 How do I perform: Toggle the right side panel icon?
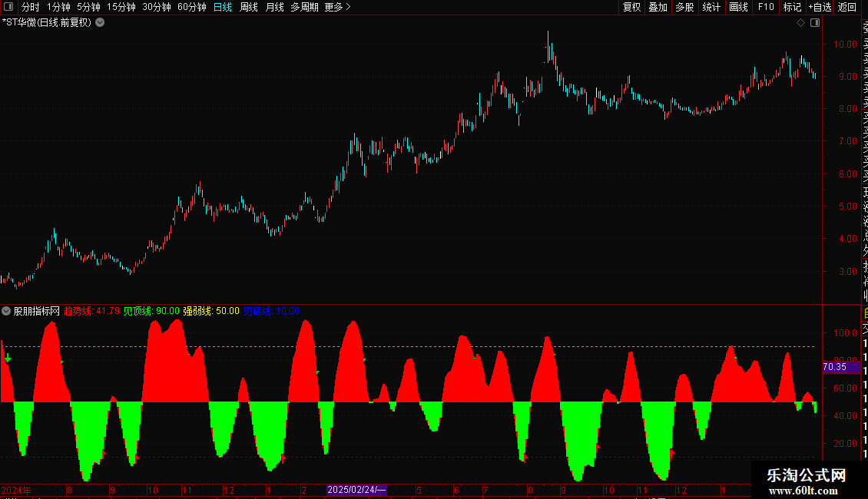(815, 23)
